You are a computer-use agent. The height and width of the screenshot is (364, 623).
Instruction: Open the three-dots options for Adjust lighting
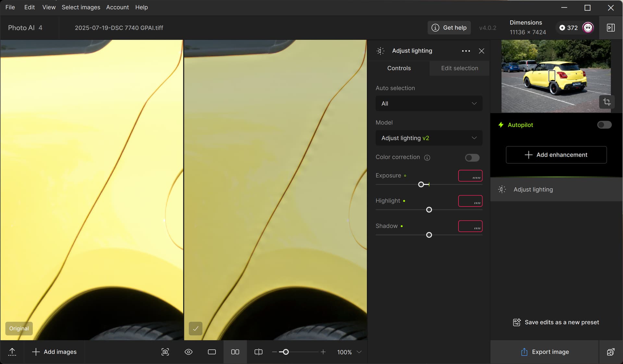pos(466,51)
